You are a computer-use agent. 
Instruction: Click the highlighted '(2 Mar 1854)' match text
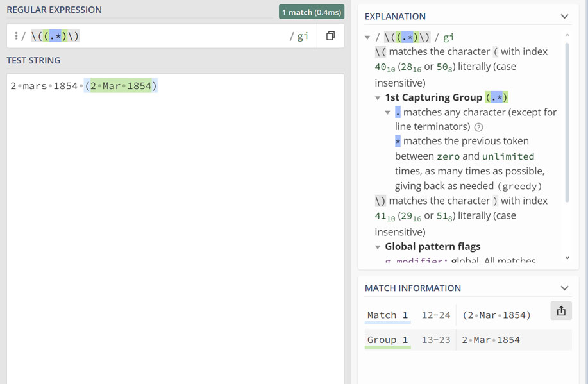[121, 86]
